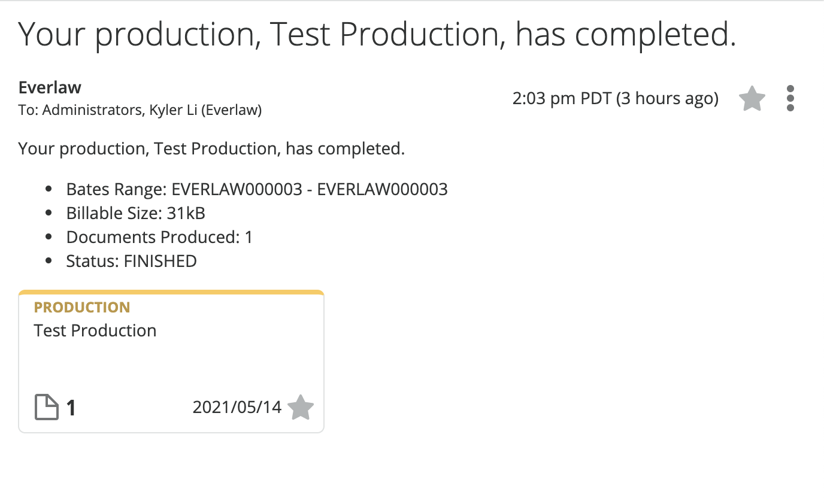Click the PRODUCTION label on card

pyautogui.click(x=82, y=307)
